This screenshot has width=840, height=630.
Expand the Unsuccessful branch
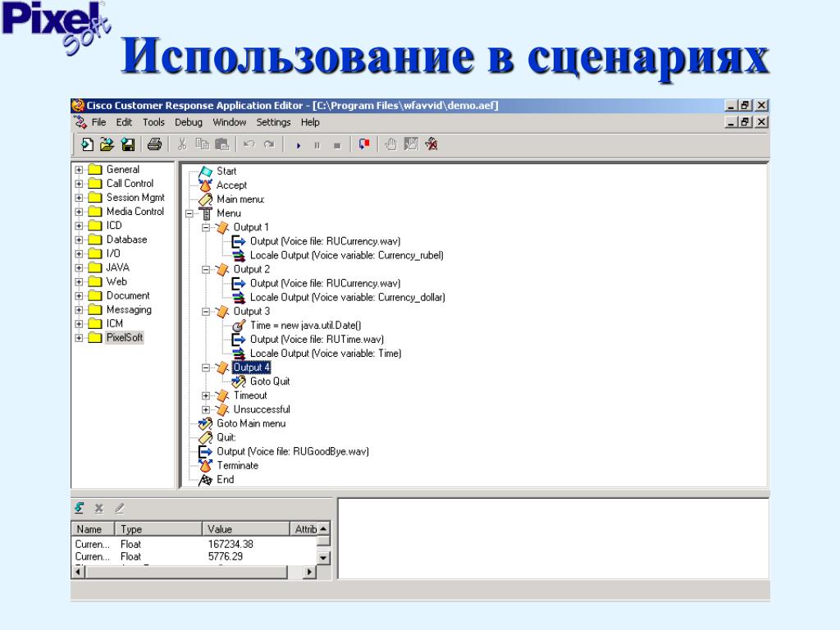coord(206,410)
